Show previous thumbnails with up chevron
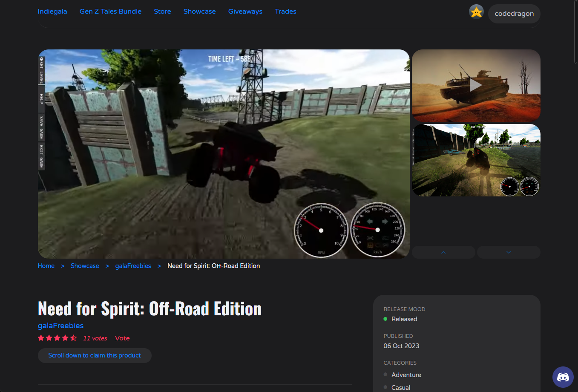Image resolution: width=578 pixels, height=392 pixels. pos(443,252)
